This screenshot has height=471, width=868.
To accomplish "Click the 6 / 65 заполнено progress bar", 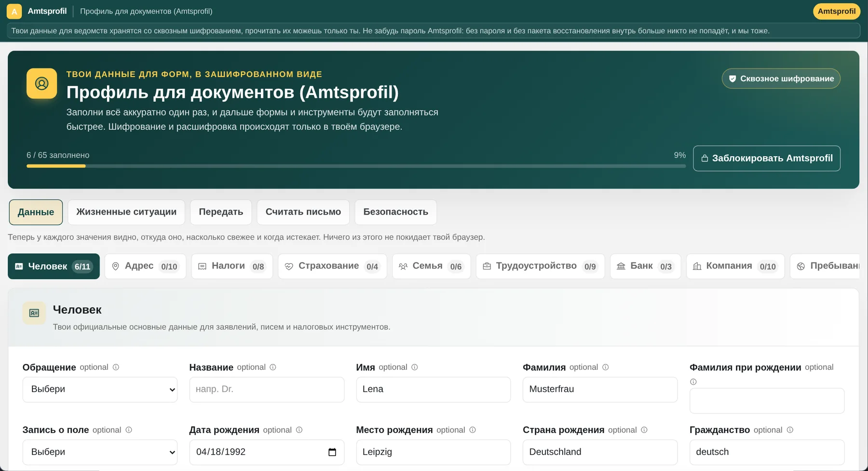I will coord(356,166).
